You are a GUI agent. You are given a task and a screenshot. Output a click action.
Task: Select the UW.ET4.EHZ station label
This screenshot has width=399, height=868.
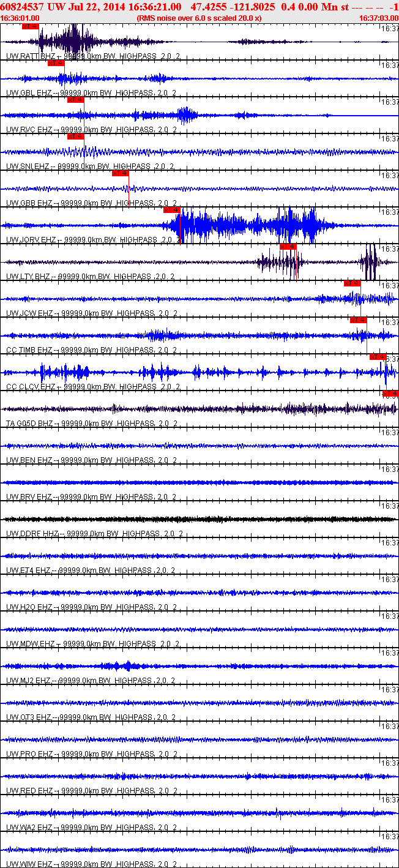[92, 571]
